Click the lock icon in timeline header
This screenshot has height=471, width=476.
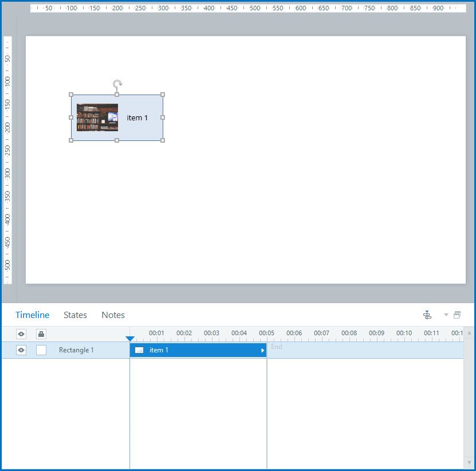(x=41, y=334)
